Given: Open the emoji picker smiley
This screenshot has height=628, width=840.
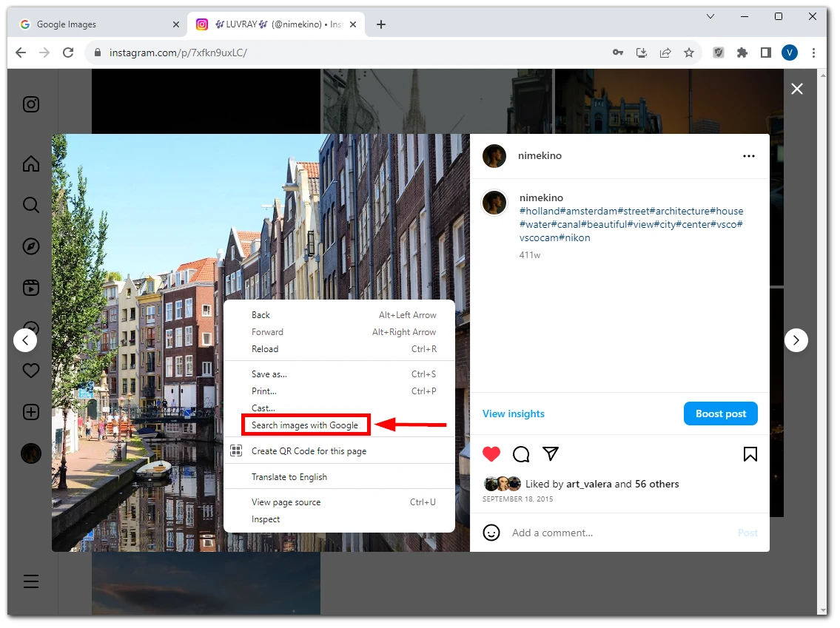Looking at the screenshot, I should tap(491, 533).
